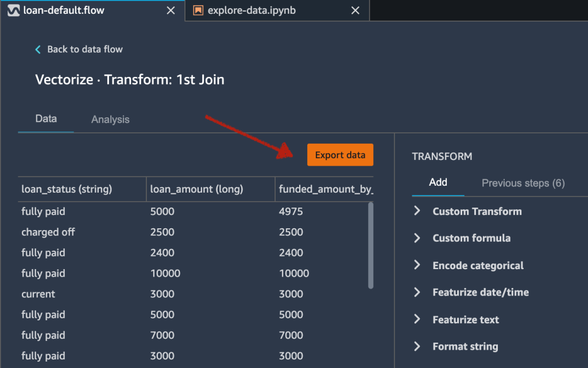
Task: Select the Data tab
Action: pos(46,119)
